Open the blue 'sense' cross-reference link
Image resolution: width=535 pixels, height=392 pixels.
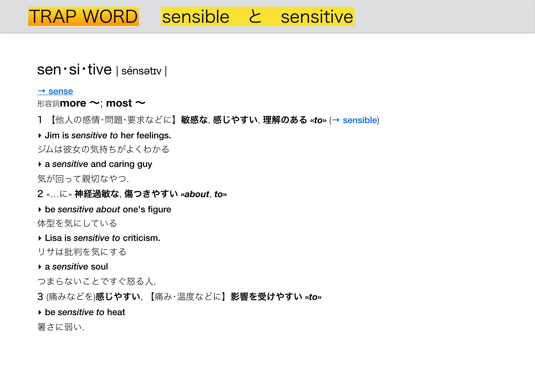click(55, 91)
